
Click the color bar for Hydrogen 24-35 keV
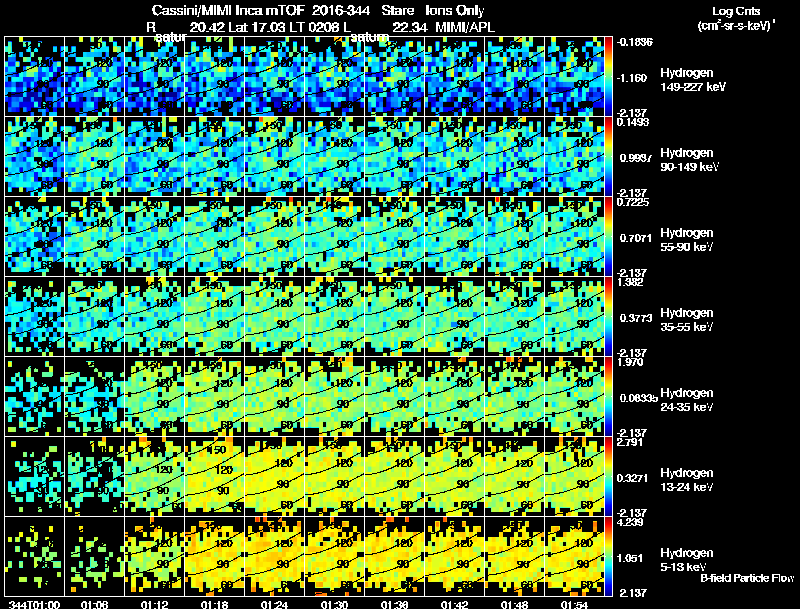tap(608, 396)
